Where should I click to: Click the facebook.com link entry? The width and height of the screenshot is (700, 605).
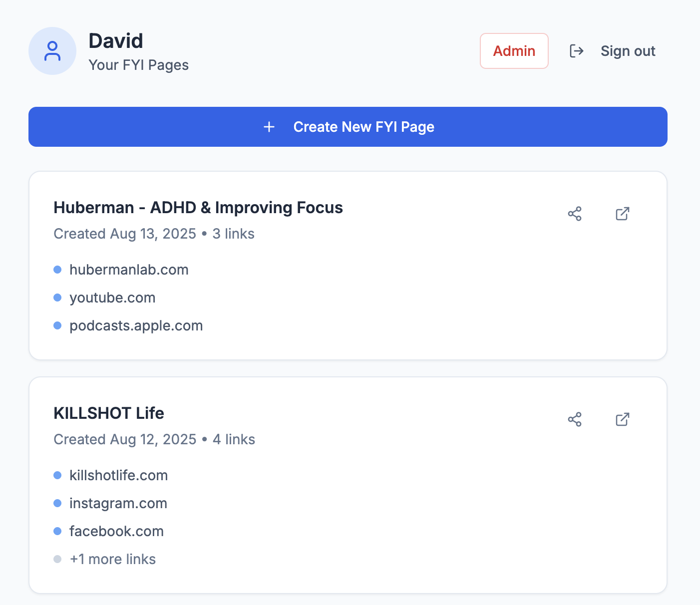coord(116,531)
